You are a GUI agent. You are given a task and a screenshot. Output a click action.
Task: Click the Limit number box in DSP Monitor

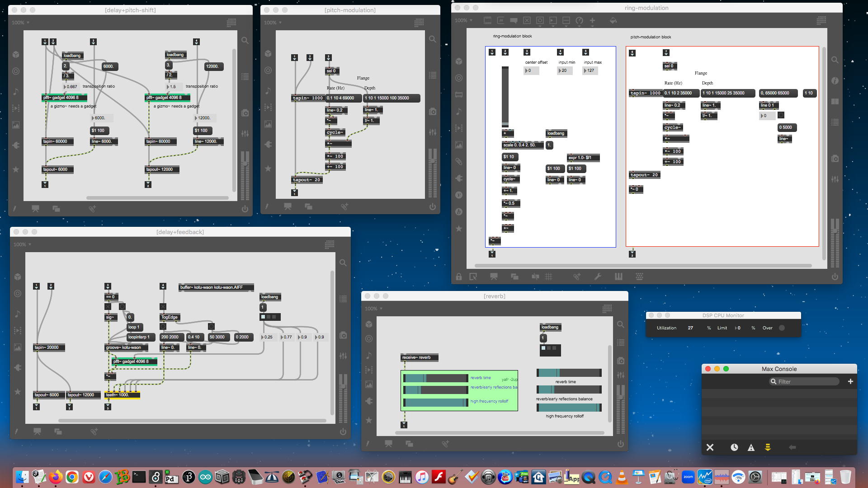point(740,328)
